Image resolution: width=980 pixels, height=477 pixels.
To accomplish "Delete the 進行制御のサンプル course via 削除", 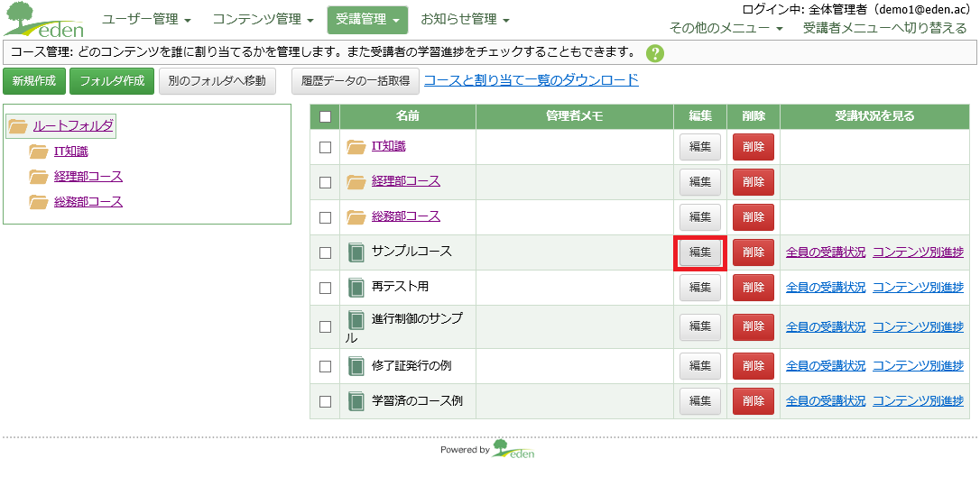I will coord(753,326).
